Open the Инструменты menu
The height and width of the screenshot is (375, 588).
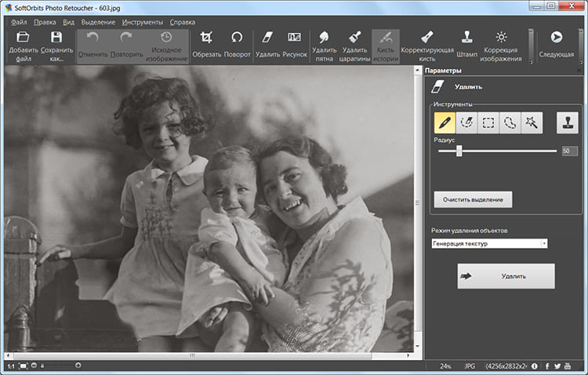click(143, 22)
